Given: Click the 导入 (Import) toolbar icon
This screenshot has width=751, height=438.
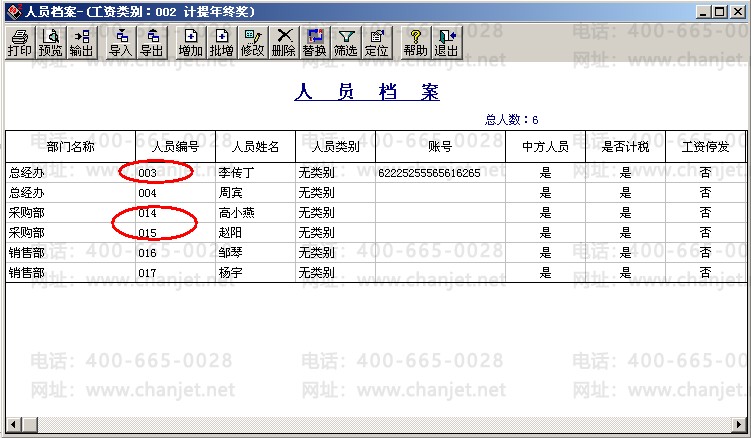Looking at the screenshot, I should tap(120, 43).
